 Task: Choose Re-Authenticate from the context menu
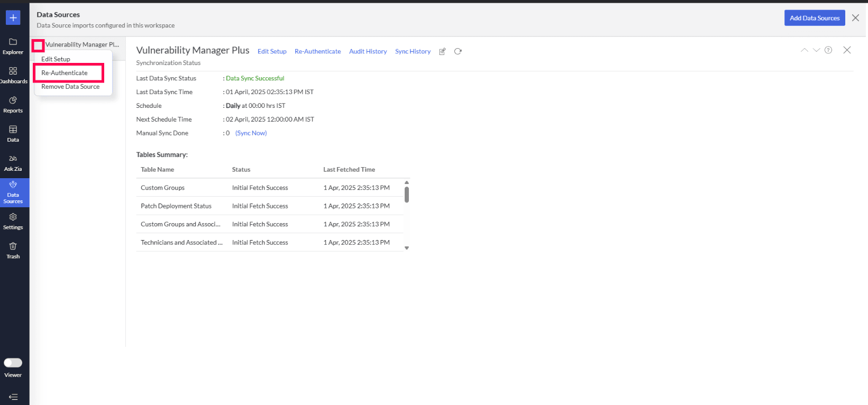[65, 73]
